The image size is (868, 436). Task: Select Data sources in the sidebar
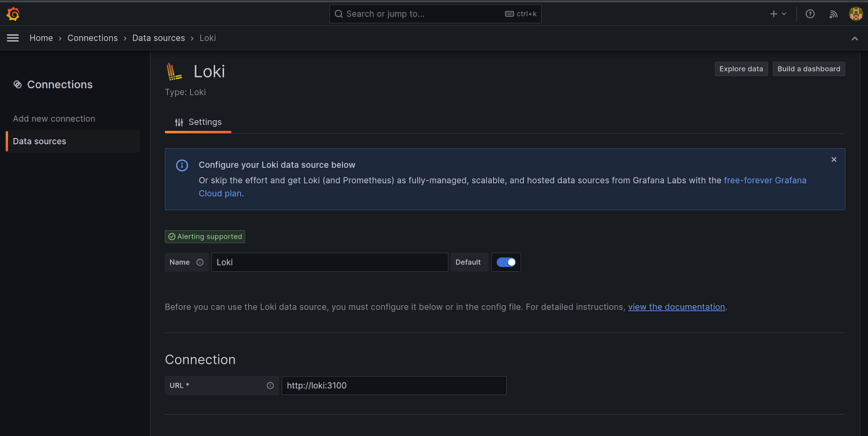click(x=39, y=141)
